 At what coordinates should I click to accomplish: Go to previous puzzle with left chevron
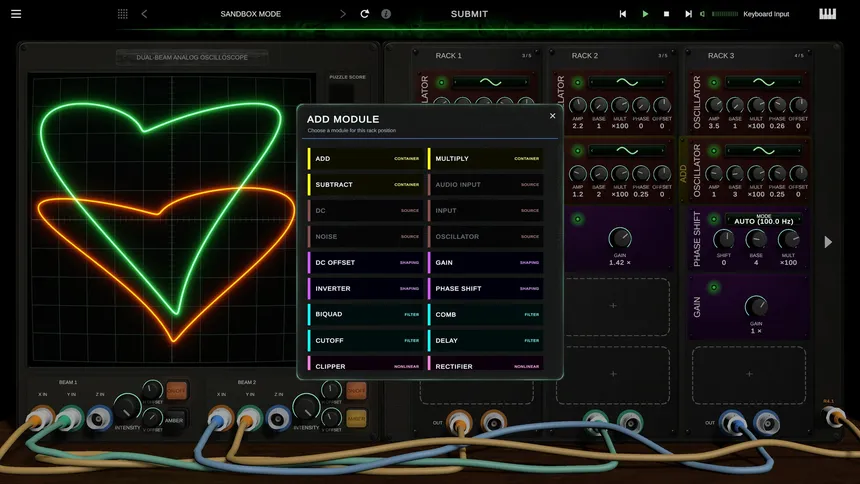(x=144, y=14)
